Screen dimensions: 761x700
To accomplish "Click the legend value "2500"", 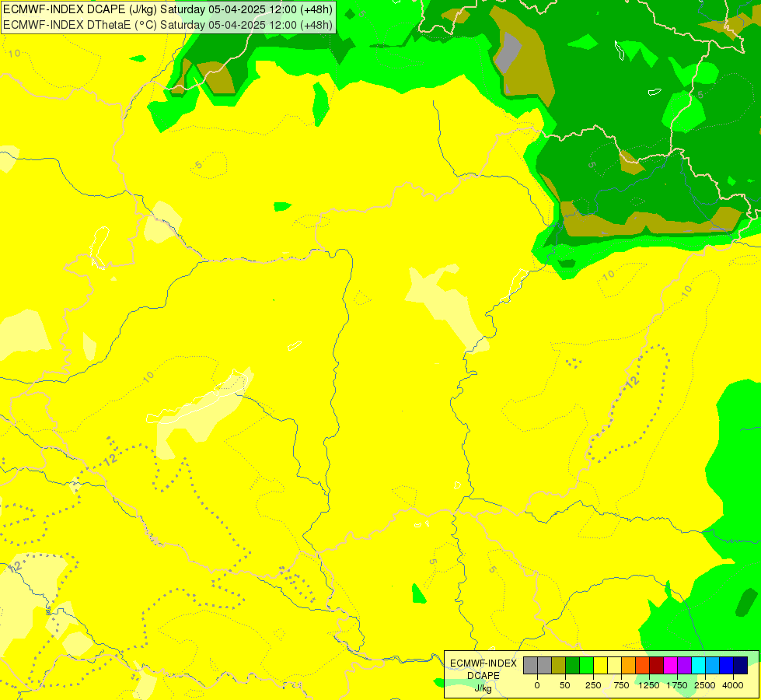I will (705, 685).
